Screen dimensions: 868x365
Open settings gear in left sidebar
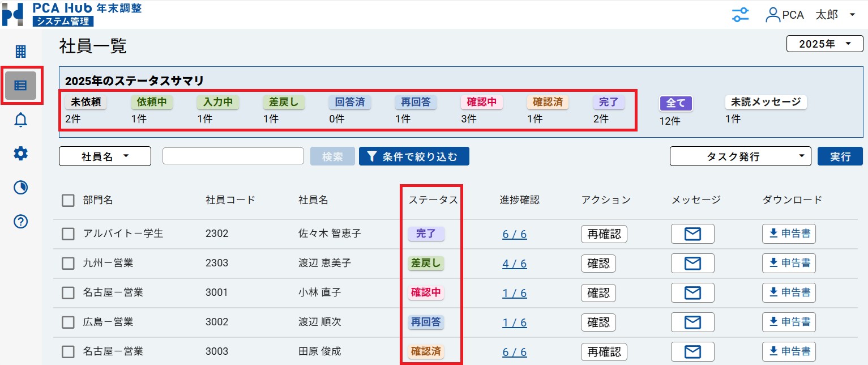click(21, 153)
